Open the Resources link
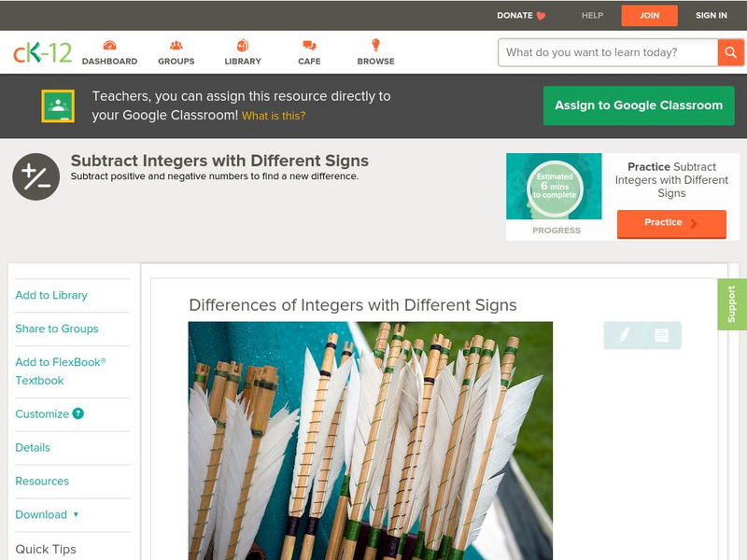The width and height of the screenshot is (747, 560). (42, 481)
